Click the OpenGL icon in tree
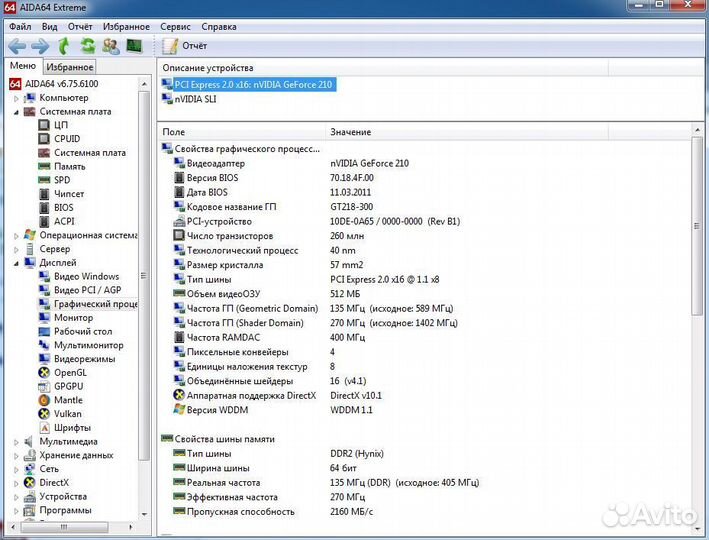 coord(44,373)
